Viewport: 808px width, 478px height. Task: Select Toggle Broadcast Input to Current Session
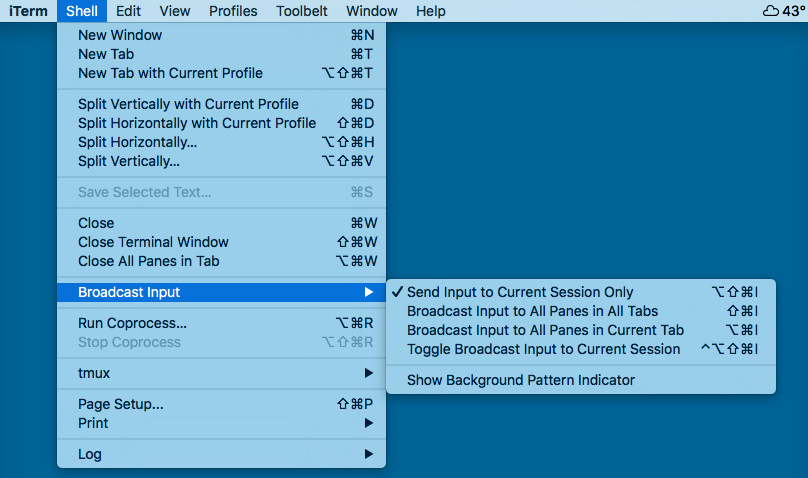tap(581, 349)
